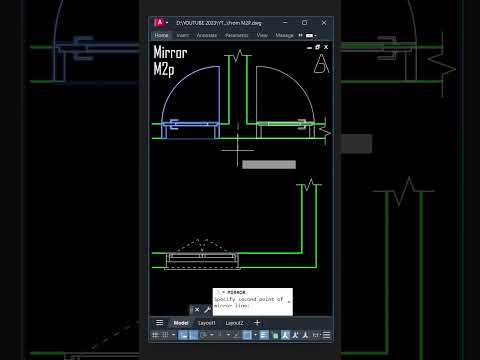This screenshot has height=360, width=480.
Task: Open the AutoCAD application menu button
Action: [159, 23]
